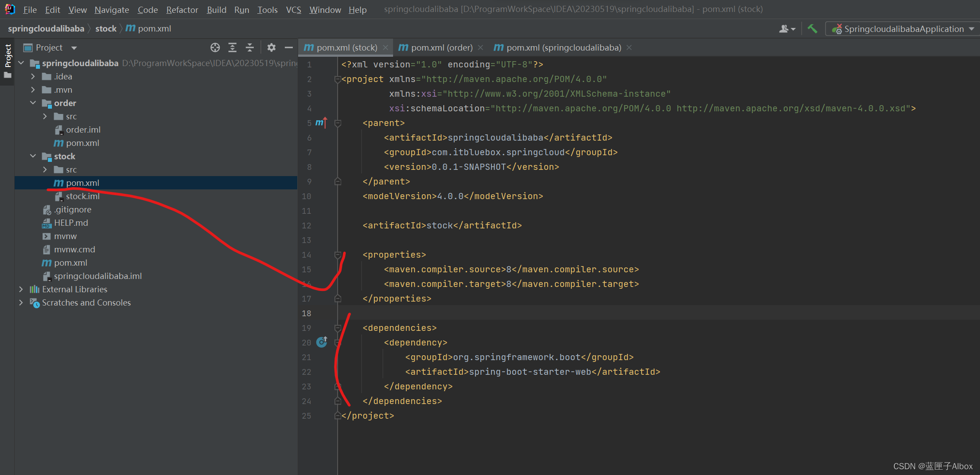The image size is (980, 475).
Task: Click pom.xml in the breadcrumb bar
Action: (148, 29)
